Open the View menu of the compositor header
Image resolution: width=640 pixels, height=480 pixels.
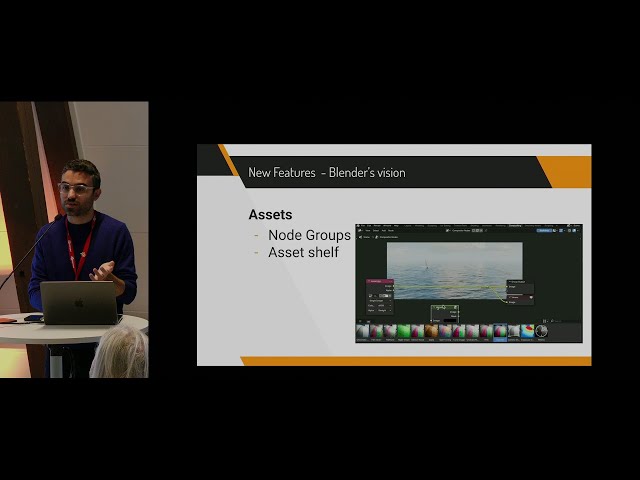tap(367, 231)
